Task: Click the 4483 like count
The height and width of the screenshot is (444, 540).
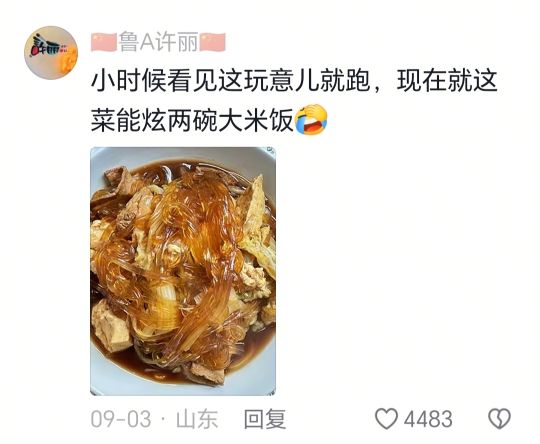Action: (428, 419)
